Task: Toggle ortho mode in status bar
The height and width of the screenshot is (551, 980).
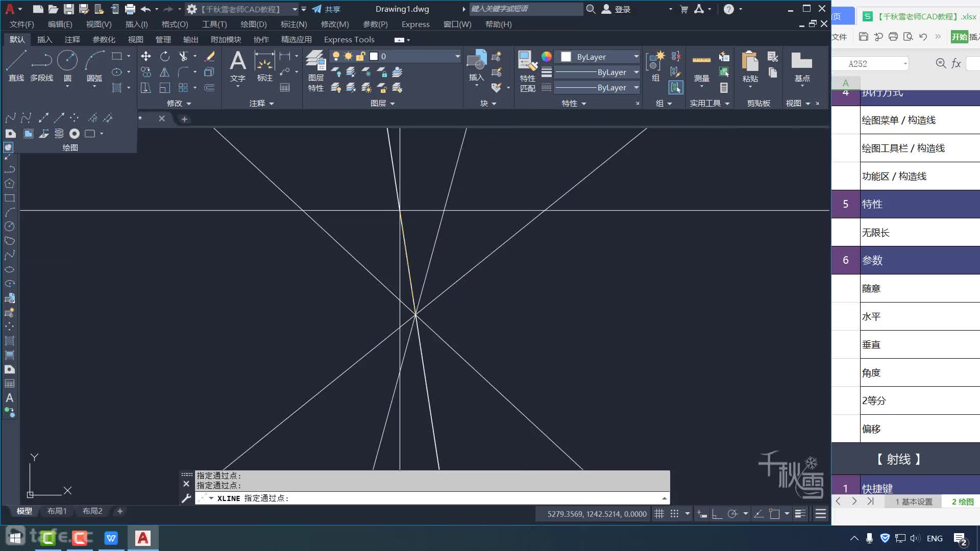Action: [x=717, y=514]
